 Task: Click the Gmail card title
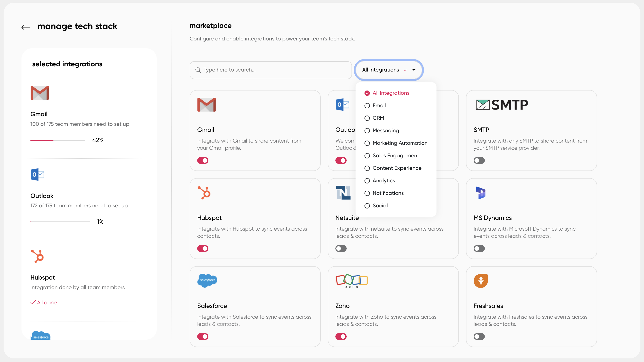point(205,130)
